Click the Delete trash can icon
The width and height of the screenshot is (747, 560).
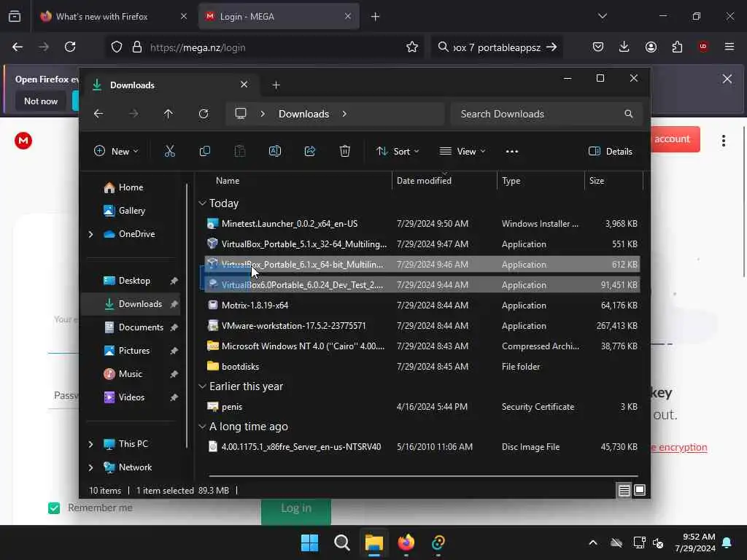(x=345, y=152)
